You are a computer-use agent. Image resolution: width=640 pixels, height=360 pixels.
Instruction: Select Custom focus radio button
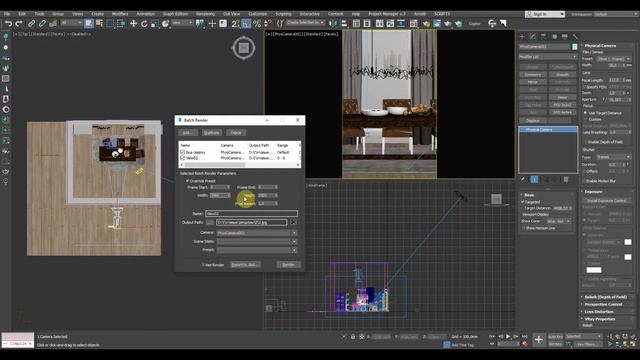pos(585,119)
